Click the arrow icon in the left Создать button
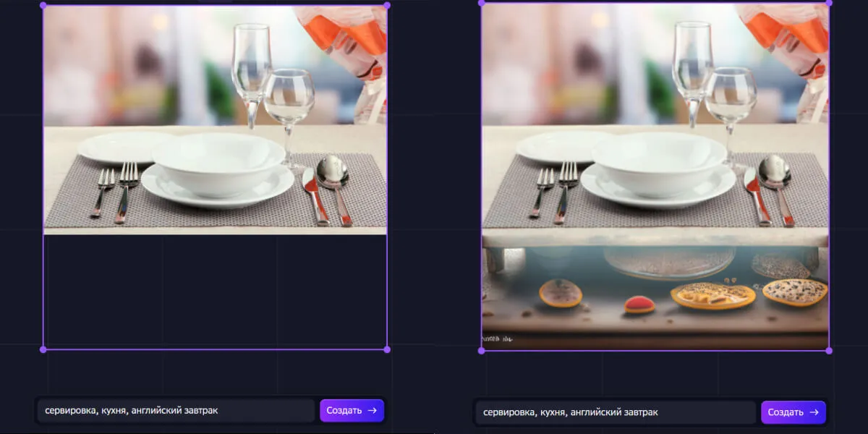The image size is (868, 434). click(373, 411)
